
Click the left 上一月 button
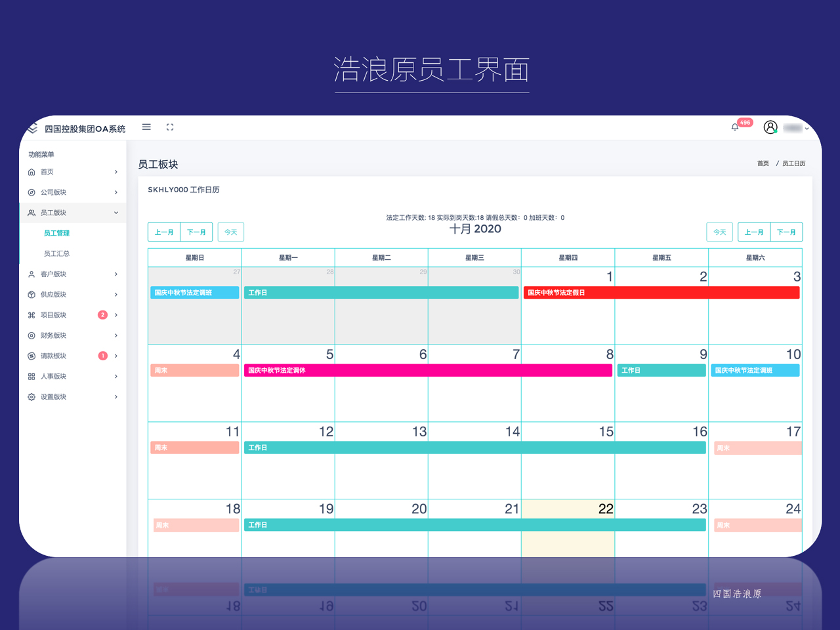pyautogui.click(x=164, y=232)
